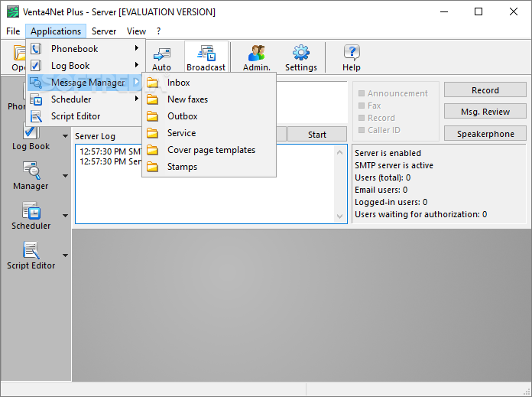Image resolution: width=532 pixels, height=397 pixels.
Task: Toggle the Fax checkbox
Action: point(362,106)
